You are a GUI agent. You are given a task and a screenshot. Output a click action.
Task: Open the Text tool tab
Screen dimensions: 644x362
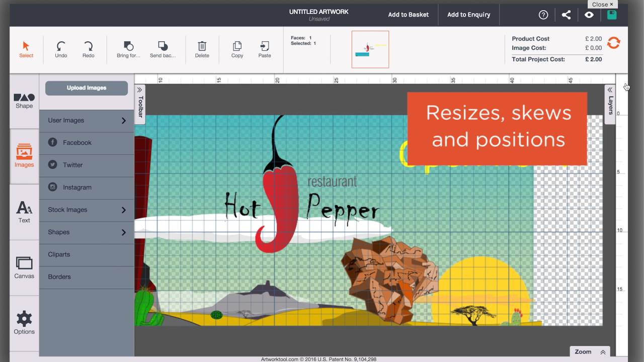click(24, 212)
